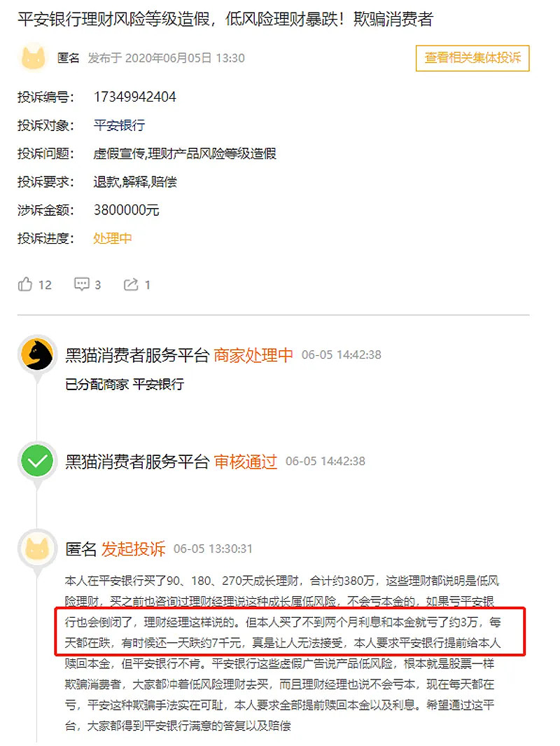The width and height of the screenshot is (560, 746).
Task: Click the 3800000元 amount value
Action: 127,210
